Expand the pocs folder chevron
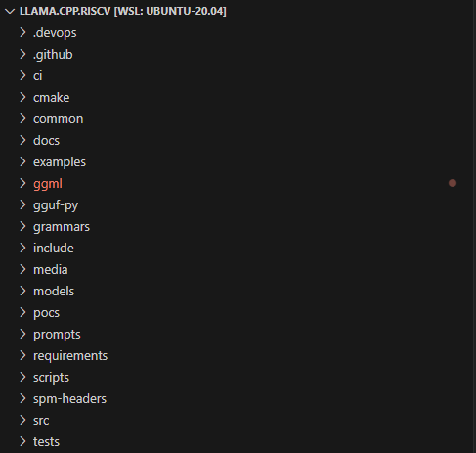The width and height of the screenshot is (476, 453). (x=22, y=312)
